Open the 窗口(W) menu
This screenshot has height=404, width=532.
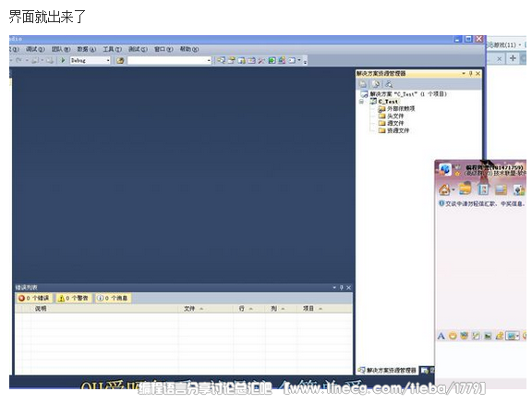click(163, 49)
